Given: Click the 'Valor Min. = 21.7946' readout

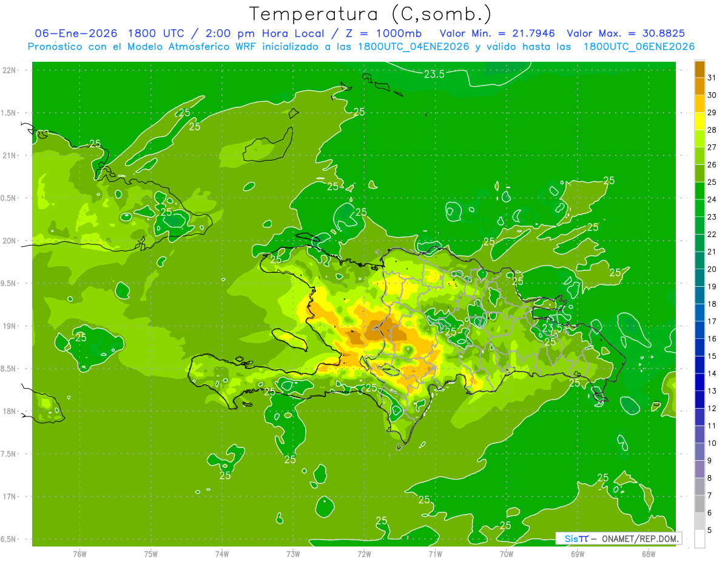Looking at the screenshot, I should (x=497, y=33).
